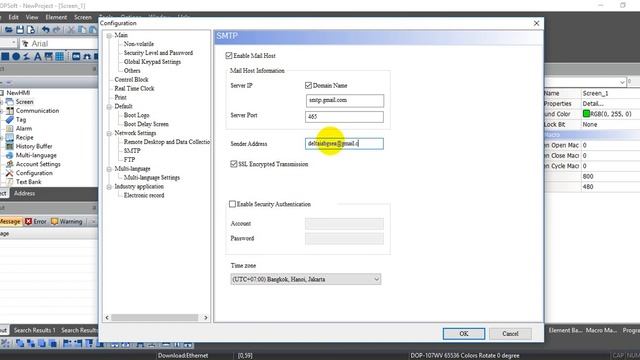
Task: Click the Configuration tools icon in project tree
Action: (9, 173)
